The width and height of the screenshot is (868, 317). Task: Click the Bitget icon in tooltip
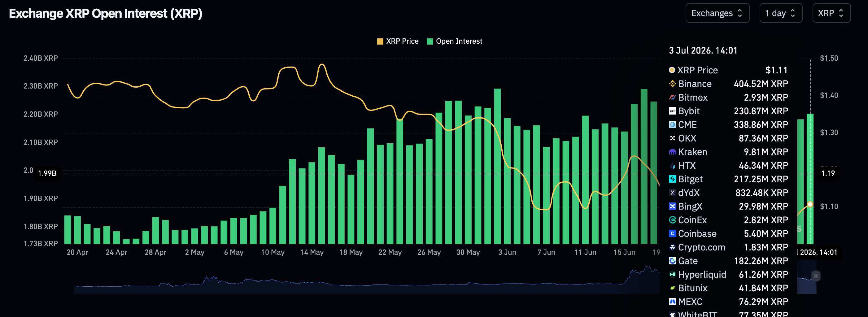point(672,179)
